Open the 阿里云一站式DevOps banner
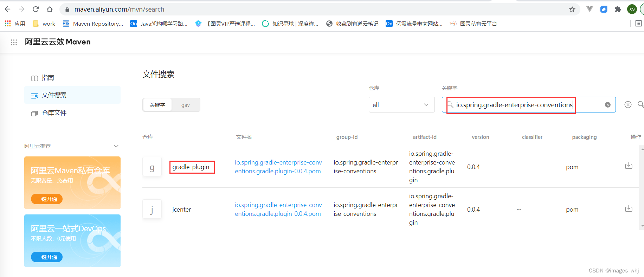 [x=72, y=241]
